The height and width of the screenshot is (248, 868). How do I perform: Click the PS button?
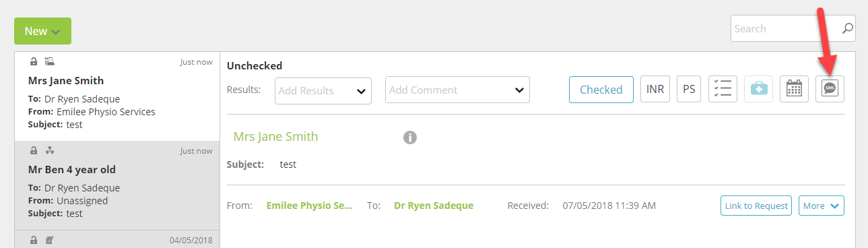pos(689,90)
